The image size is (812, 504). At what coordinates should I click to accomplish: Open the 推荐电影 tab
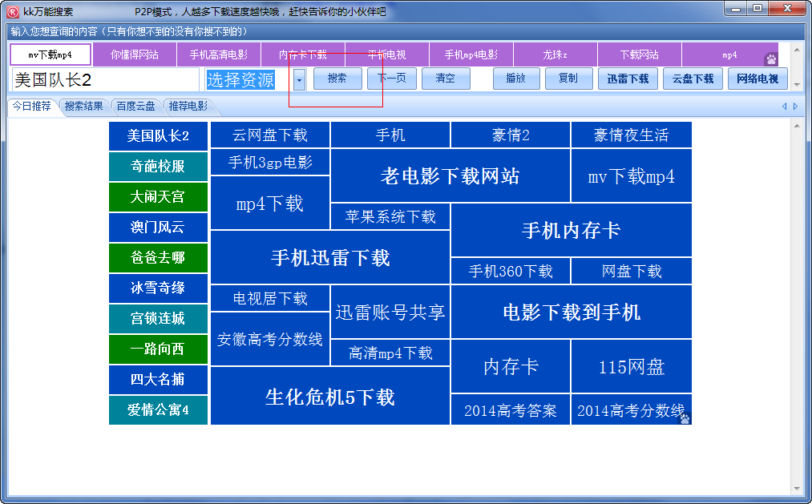click(188, 107)
